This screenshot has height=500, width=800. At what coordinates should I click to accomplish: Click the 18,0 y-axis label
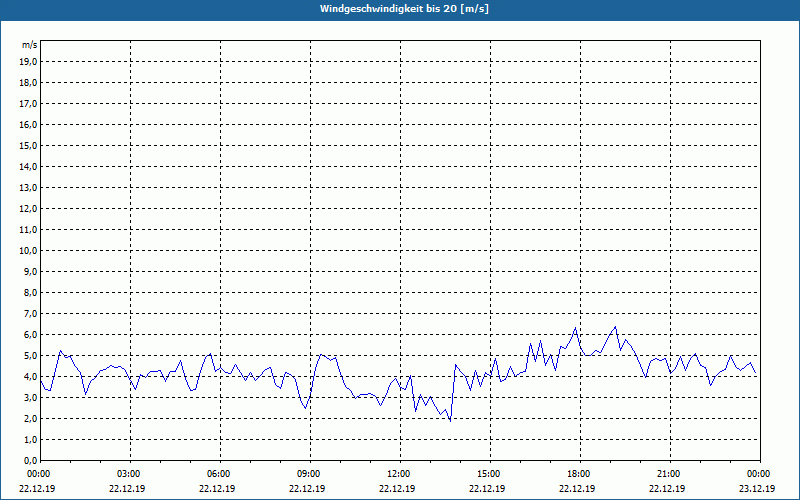coord(29,83)
